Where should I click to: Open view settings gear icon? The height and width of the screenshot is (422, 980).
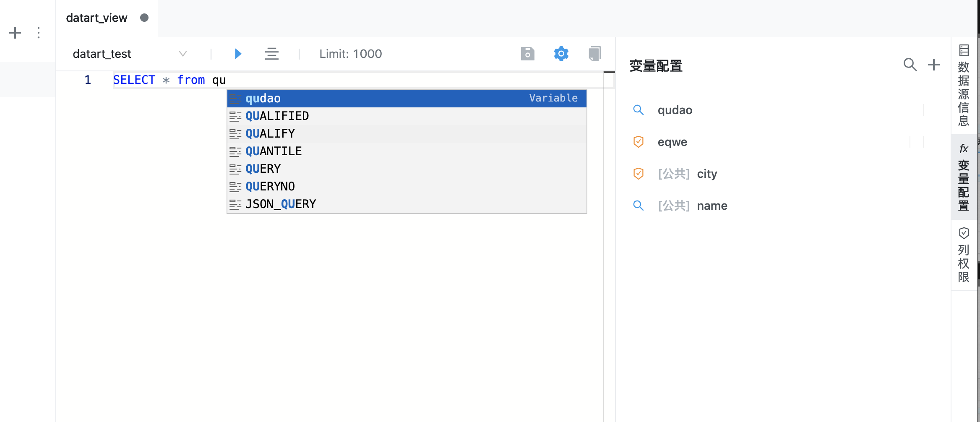tap(561, 54)
